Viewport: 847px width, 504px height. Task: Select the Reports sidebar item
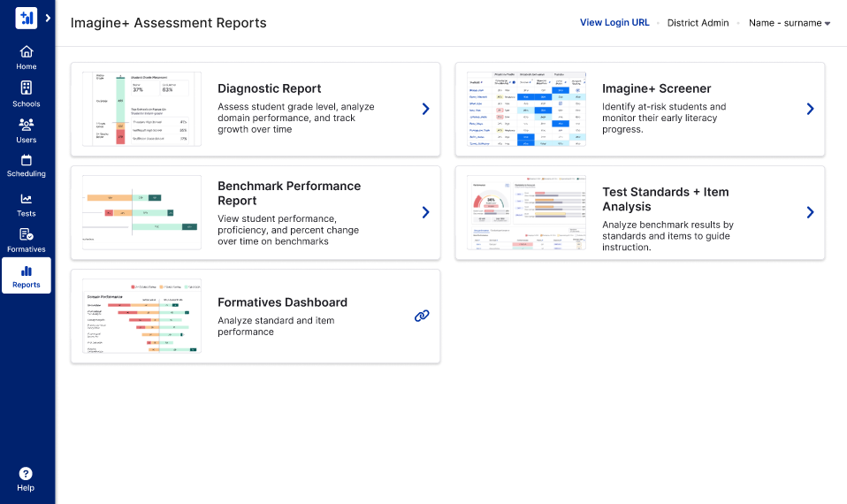pos(27,276)
